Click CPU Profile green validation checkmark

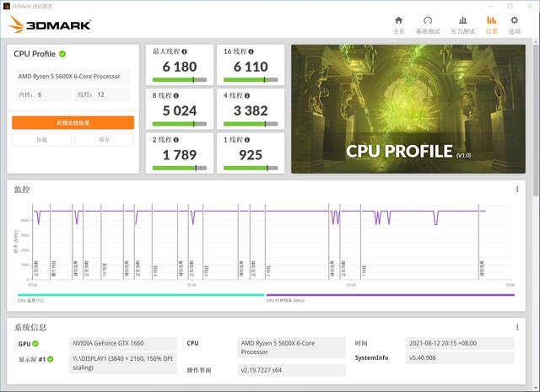62,54
